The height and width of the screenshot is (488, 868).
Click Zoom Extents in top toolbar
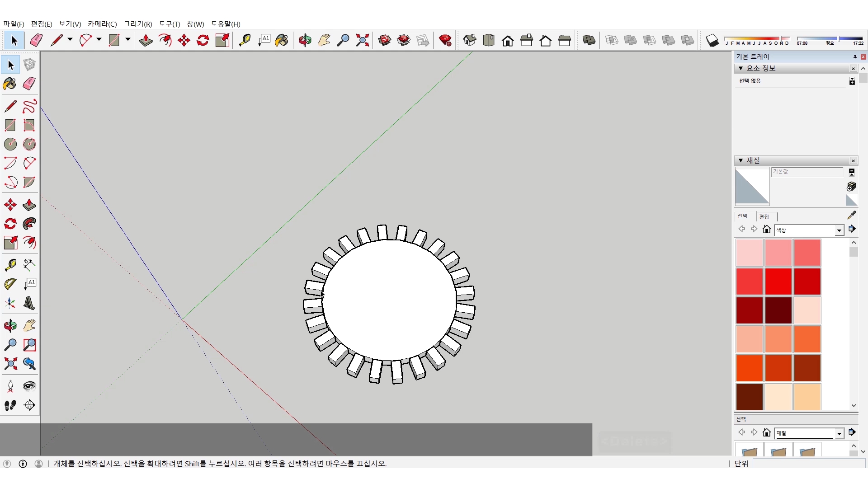tap(362, 40)
